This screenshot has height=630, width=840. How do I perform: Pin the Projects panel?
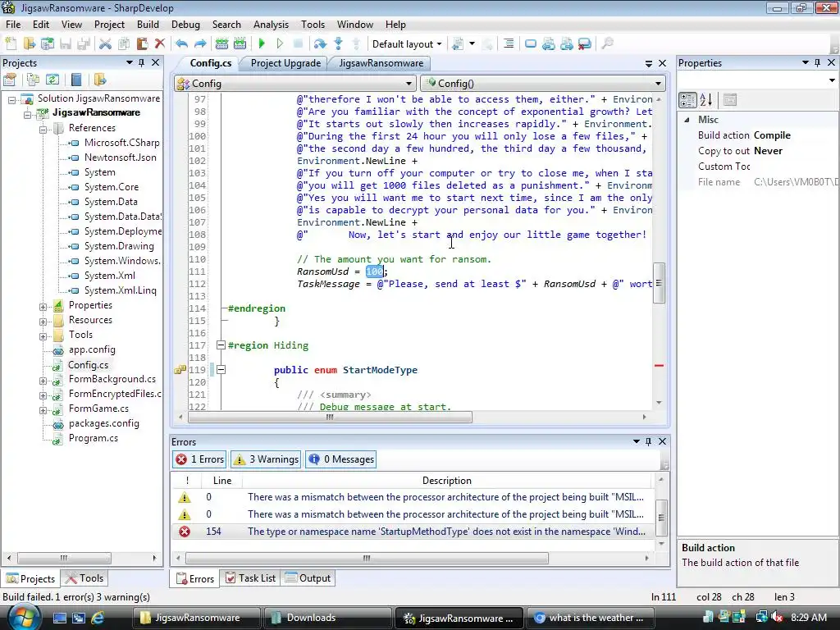141,62
